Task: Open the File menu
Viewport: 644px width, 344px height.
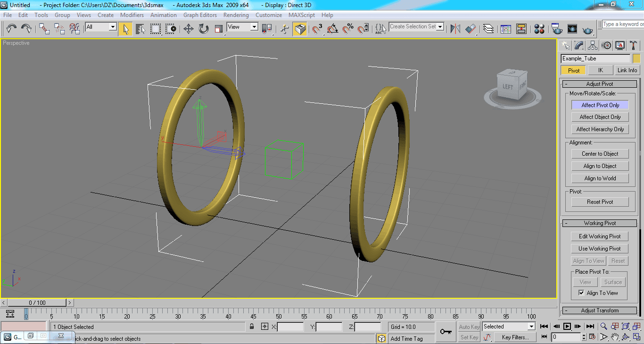Action: click(8, 15)
